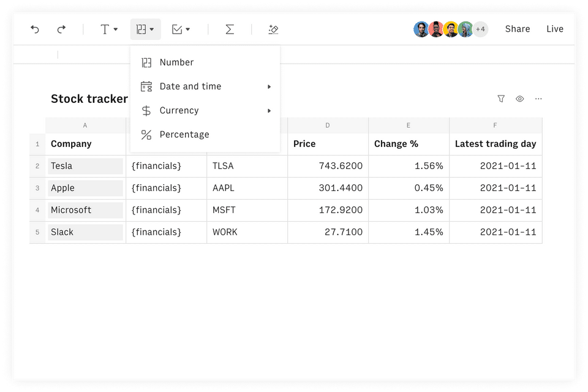Click the clear formatting eraser icon
The width and height of the screenshot is (588, 392).
click(273, 29)
